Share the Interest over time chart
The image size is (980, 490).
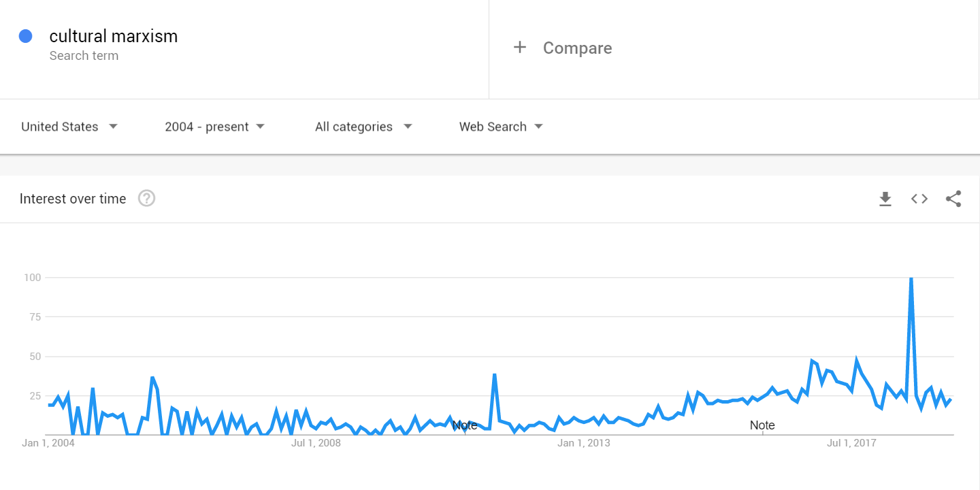953,199
